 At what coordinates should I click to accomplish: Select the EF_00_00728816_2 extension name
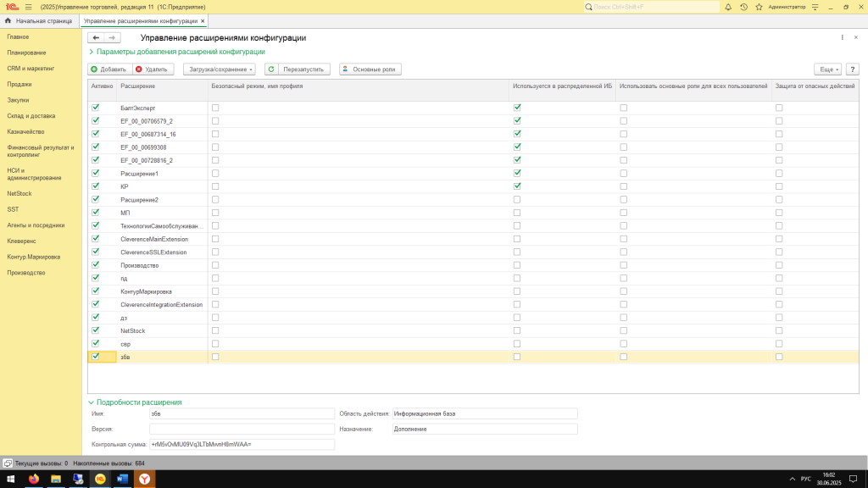click(147, 160)
